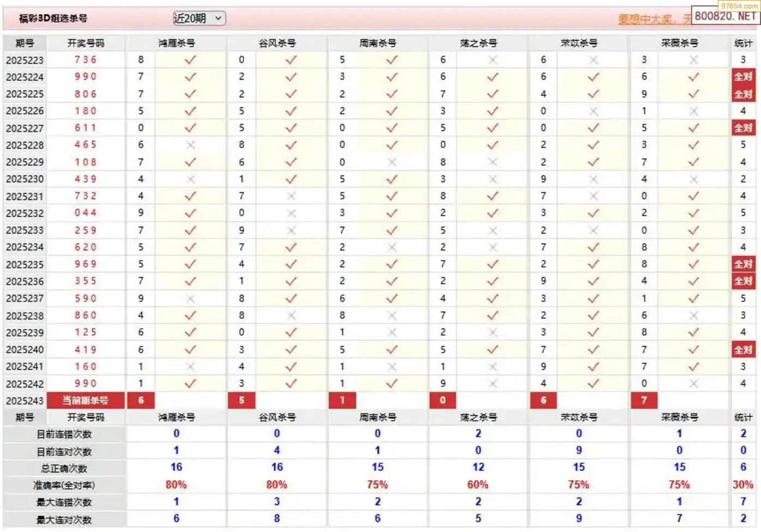The image size is (761, 532).
Task: Click the red 全对 badge in row 2025224
Action: 743,77
